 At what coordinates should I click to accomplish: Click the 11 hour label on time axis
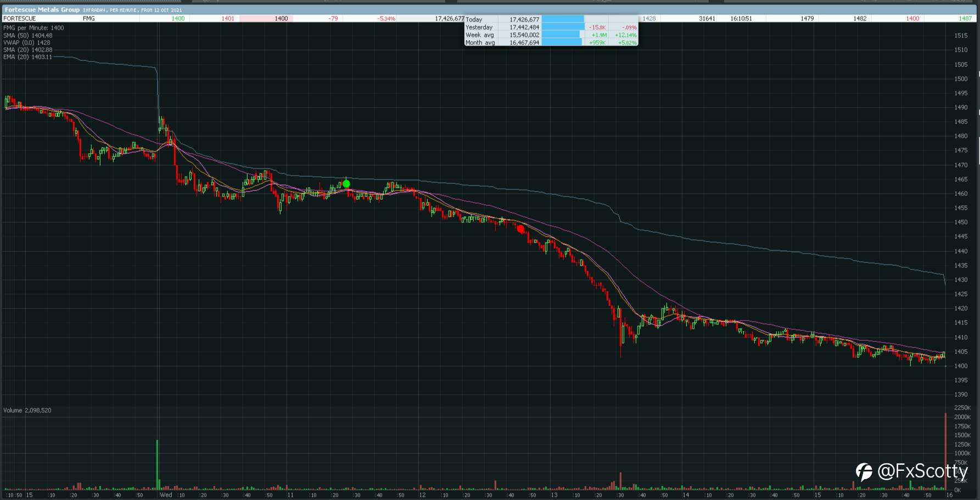pyautogui.click(x=290, y=495)
